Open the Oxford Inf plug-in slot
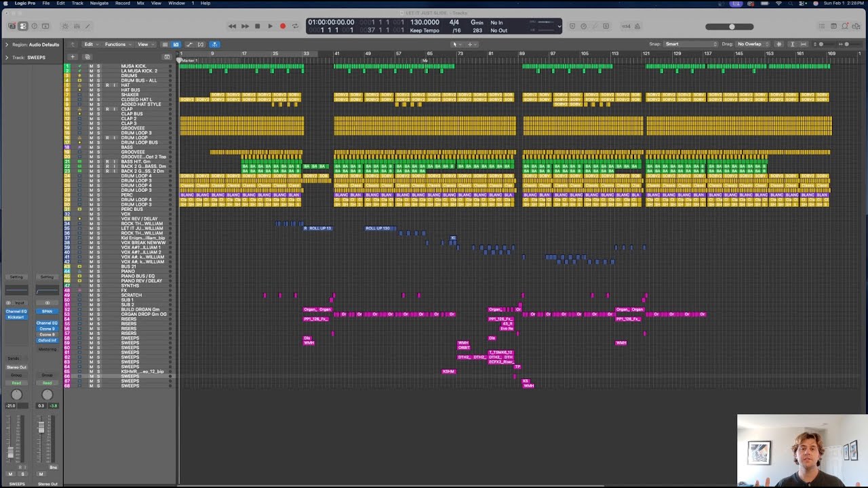Screen dimensions: 868x488 pos(47,340)
